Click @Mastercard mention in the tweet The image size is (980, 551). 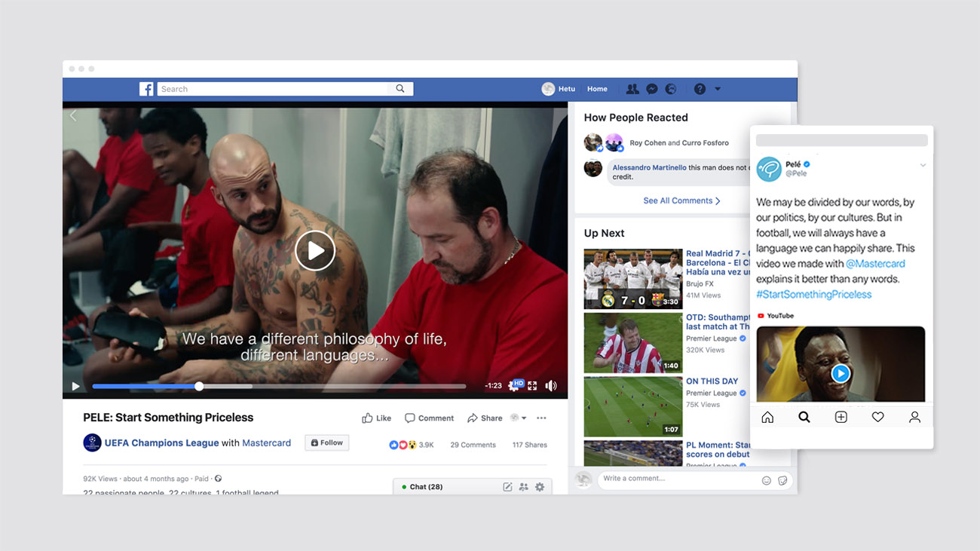(875, 264)
